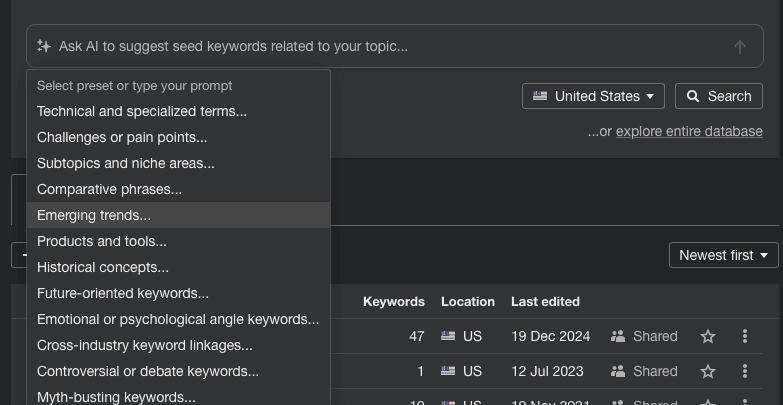Click the AI sparkle icon in prompt field
The width and height of the screenshot is (783, 405).
(x=43, y=46)
